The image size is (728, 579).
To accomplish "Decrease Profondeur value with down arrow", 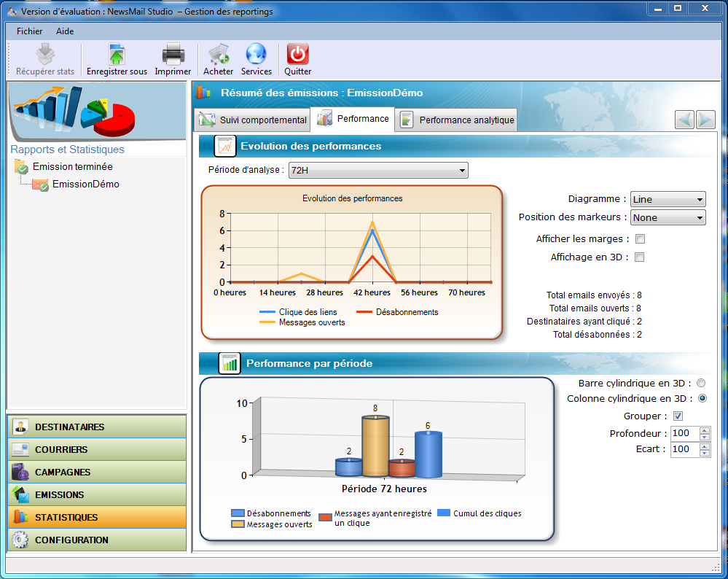I will 705,438.
